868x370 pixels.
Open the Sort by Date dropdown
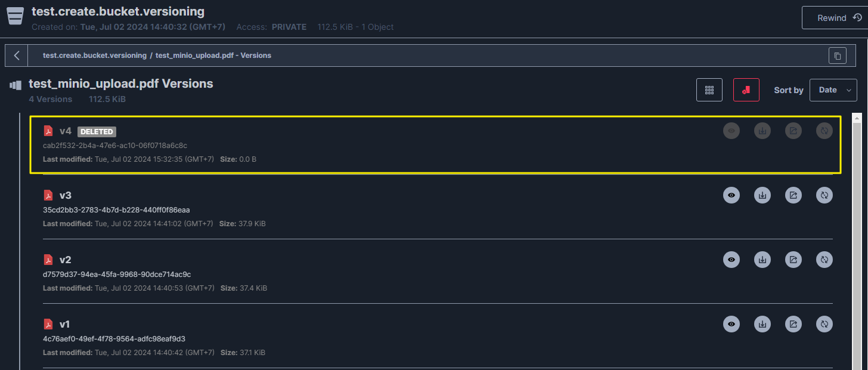[833, 90]
